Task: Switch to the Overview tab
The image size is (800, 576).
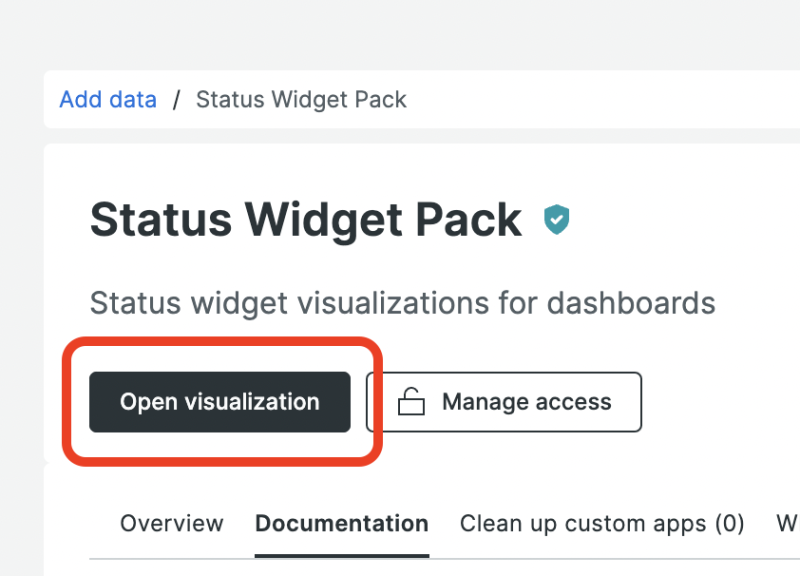Action: (x=171, y=523)
